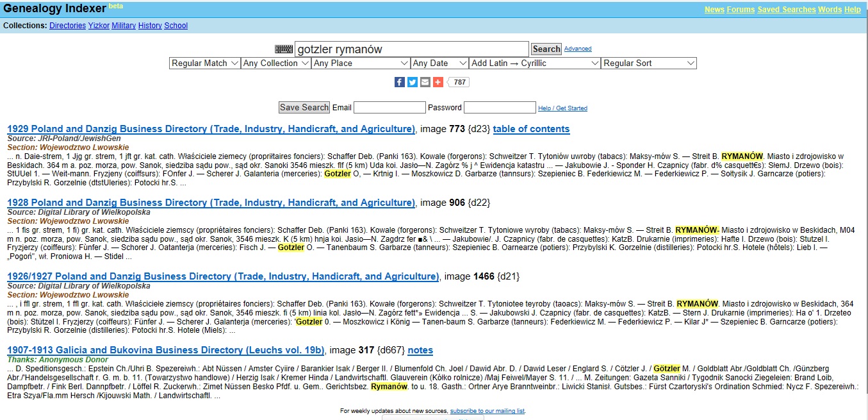Expand the Regular Match dropdown
868x420 pixels.
[x=205, y=63]
